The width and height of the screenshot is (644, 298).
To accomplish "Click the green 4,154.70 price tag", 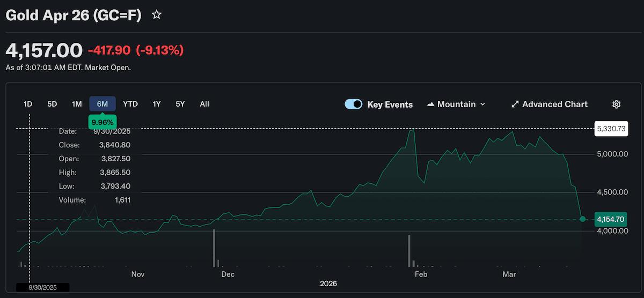I will point(611,219).
